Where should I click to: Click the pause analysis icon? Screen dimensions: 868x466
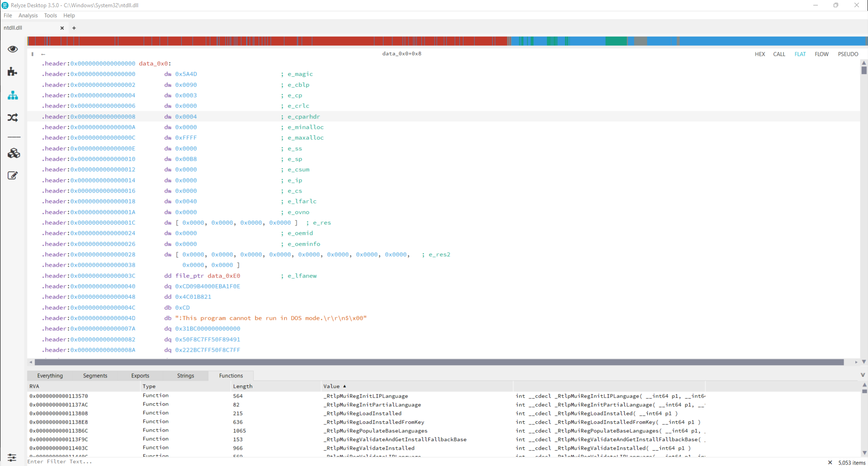pos(32,54)
